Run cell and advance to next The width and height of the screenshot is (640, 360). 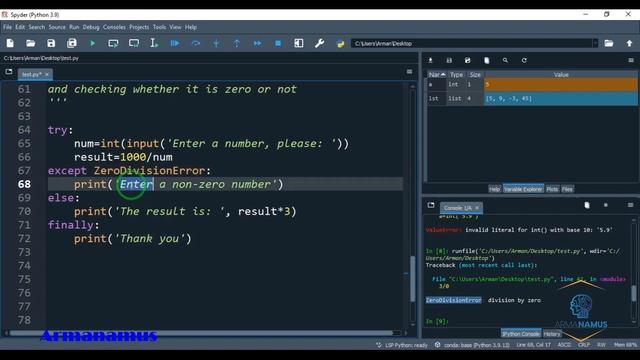pyautogui.click(x=134, y=43)
